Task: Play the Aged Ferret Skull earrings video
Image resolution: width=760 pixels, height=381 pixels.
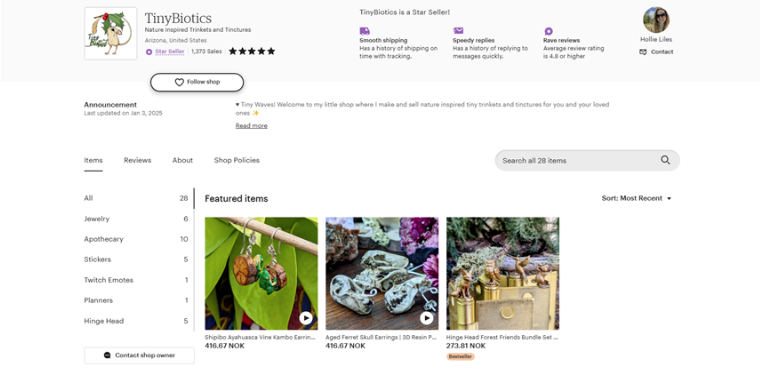Action: tap(426, 318)
